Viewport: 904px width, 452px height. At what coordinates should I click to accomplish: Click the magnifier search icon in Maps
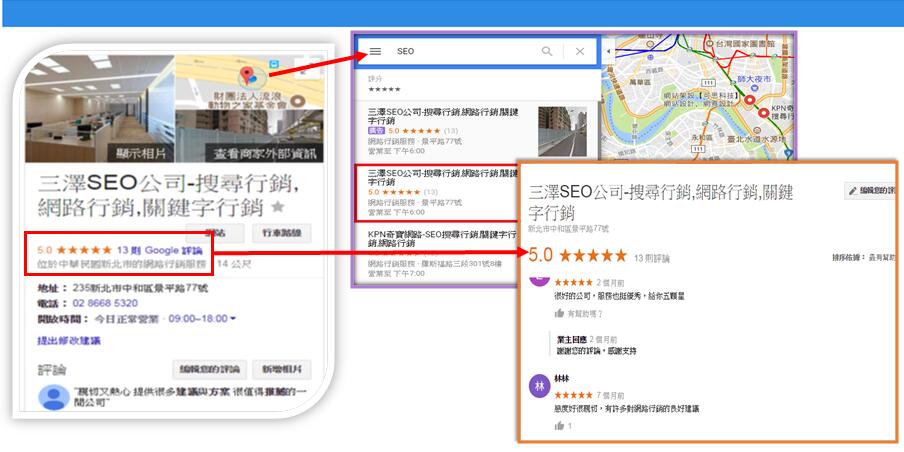pos(547,51)
